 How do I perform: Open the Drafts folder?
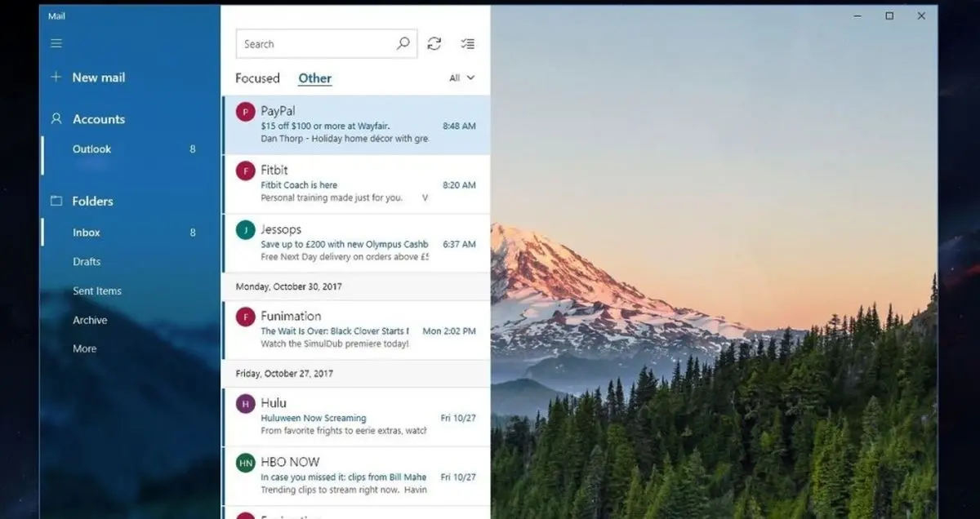[x=87, y=262]
